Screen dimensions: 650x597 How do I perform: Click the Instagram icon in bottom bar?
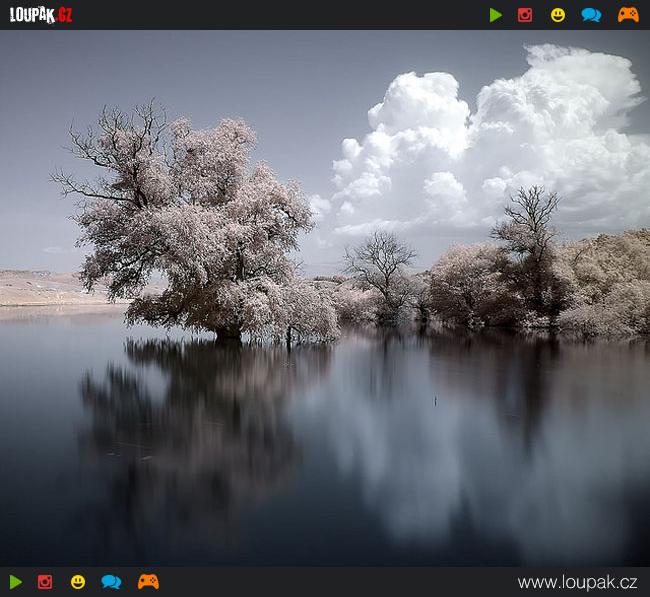45,582
